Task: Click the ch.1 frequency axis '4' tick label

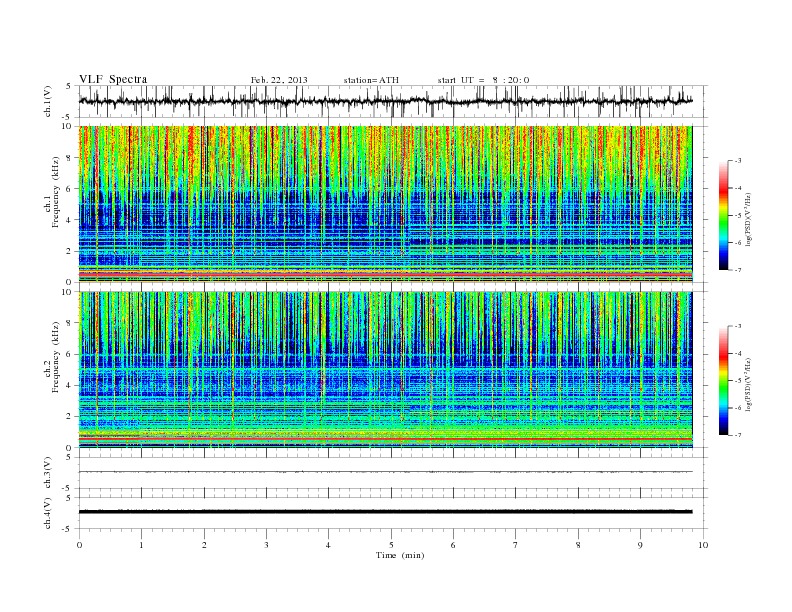Action: [x=69, y=220]
